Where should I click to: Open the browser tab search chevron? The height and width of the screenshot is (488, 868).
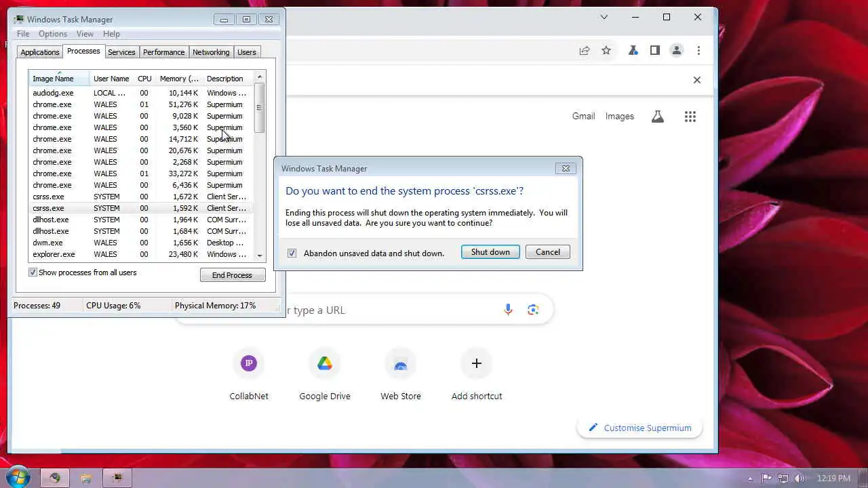pos(604,17)
